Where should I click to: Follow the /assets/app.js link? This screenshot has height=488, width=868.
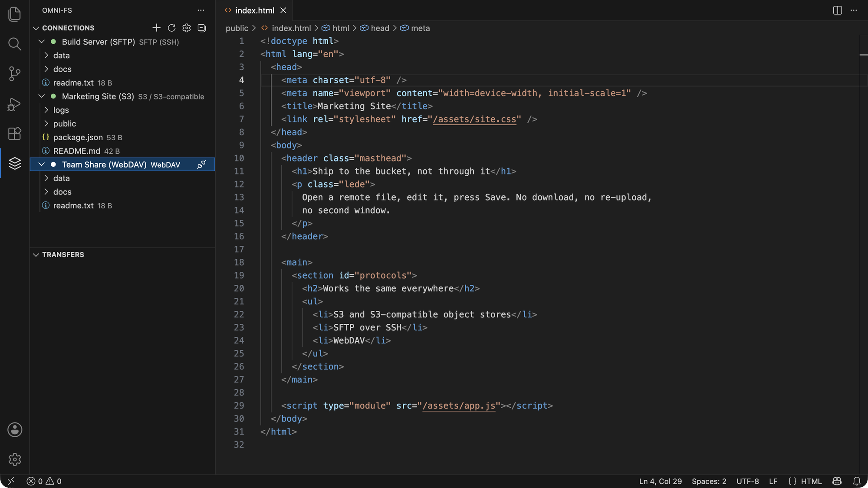pos(458,406)
